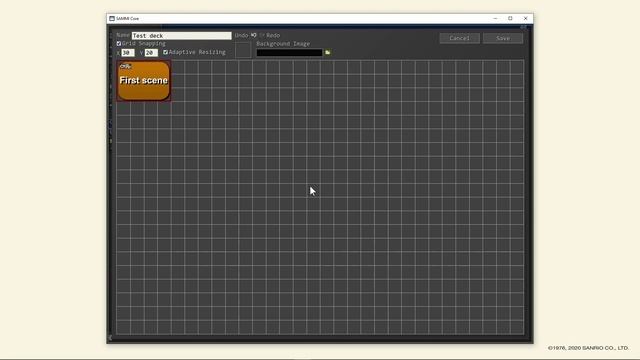
Task: Click the Redo arrow icon
Action: tap(262, 36)
